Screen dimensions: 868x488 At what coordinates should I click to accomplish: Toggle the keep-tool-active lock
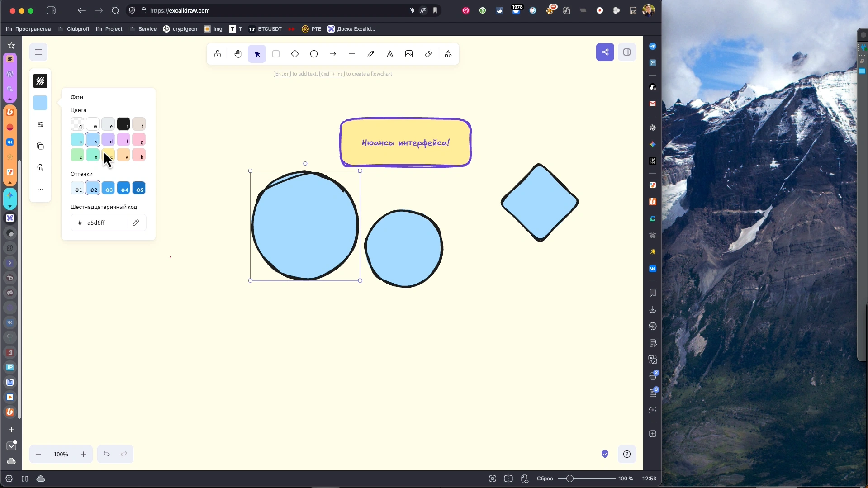click(x=218, y=54)
